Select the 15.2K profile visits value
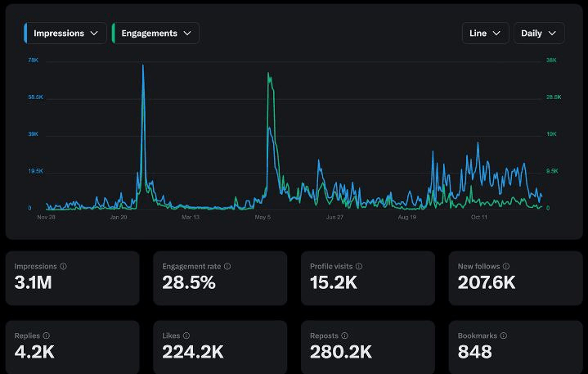 click(x=334, y=283)
